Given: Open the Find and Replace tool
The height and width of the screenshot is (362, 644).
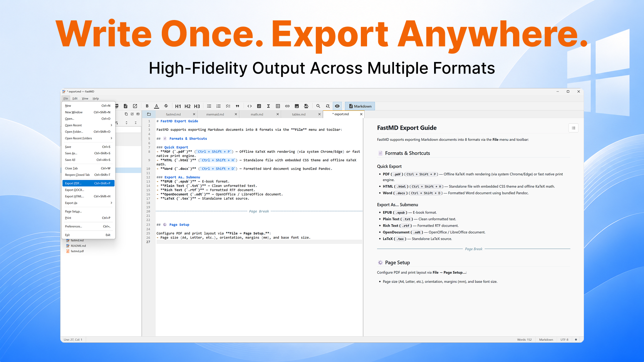Looking at the screenshot, I should point(328,106).
